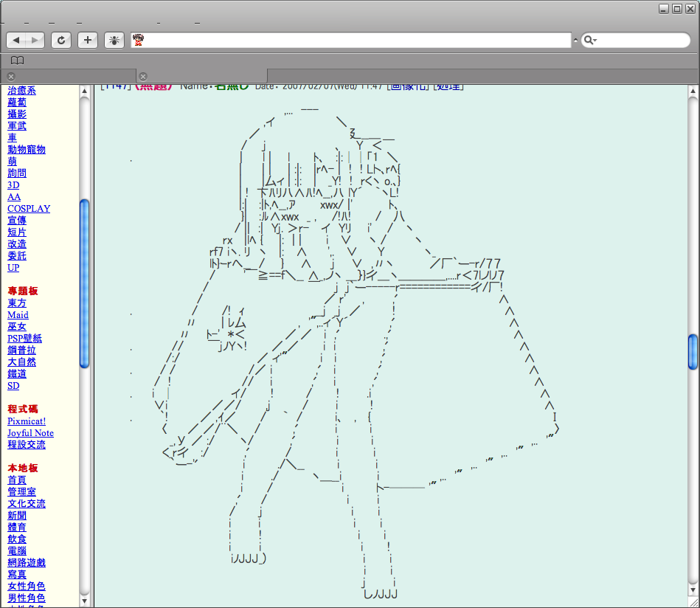The width and height of the screenshot is (700, 608).
Task: Click the plus add-bookmark button
Action: click(x=88, y=40)
